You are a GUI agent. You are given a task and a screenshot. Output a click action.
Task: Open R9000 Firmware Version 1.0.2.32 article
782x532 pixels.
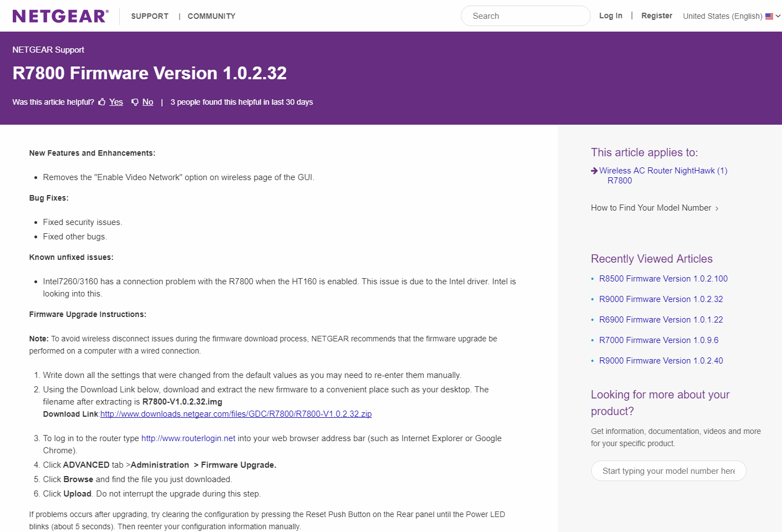pos(661,299)
